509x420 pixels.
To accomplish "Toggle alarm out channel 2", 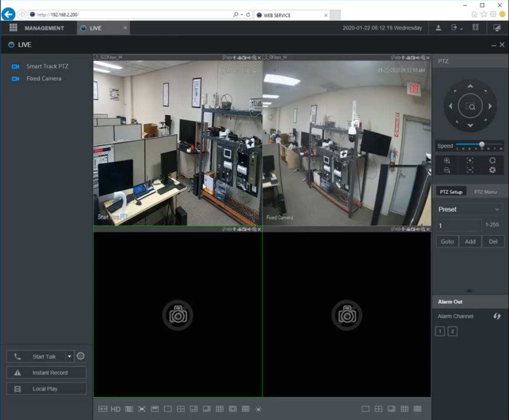I will pyautogui.click(x=452, y=331).
